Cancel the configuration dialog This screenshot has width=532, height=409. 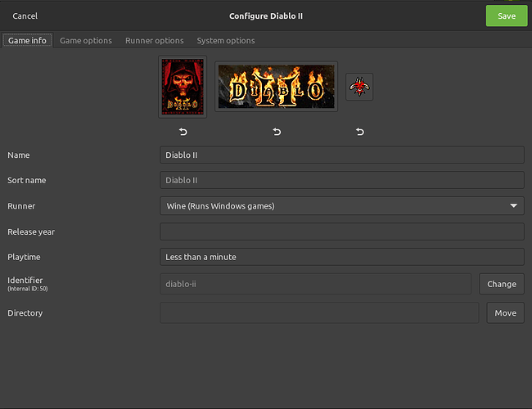coord(25,16)
